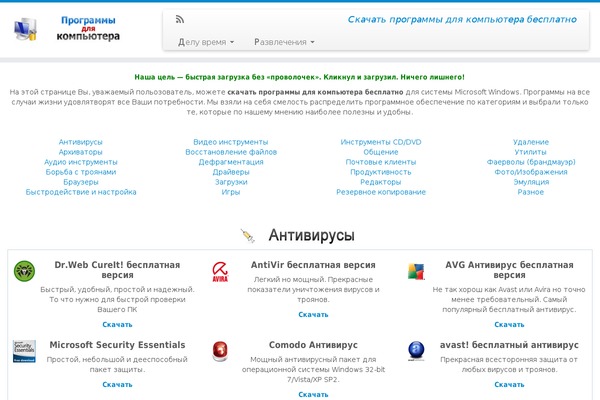Open the Общение category link
Screen dimensions: 600x400
pyautogui.click(x=381, y=152)
